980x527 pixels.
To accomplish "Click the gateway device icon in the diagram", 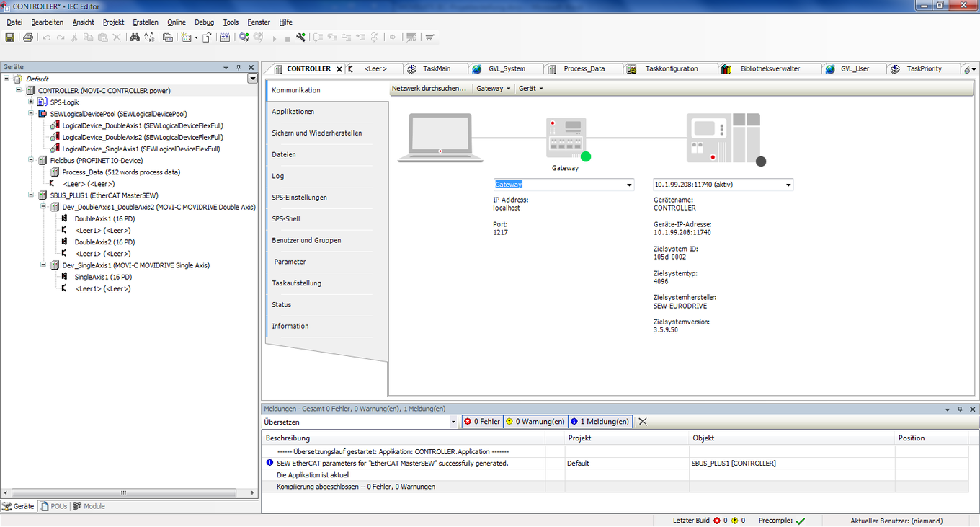I will (566, 137).
